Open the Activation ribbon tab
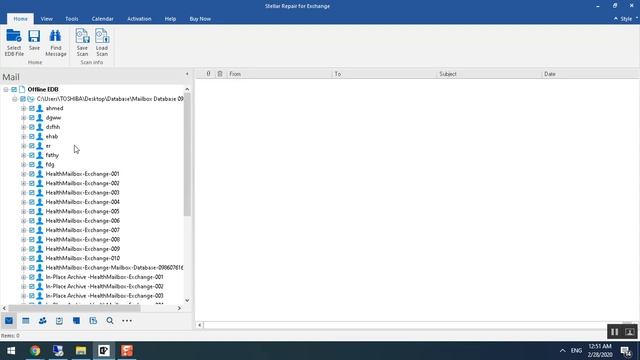640x360 pixels. 139,19
